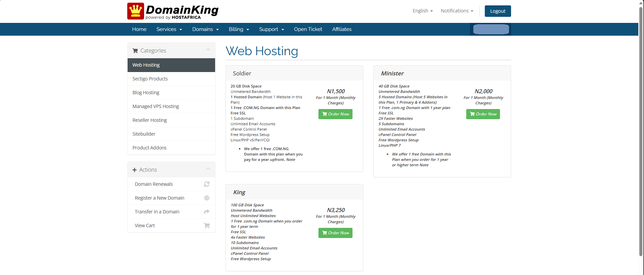Select the Web Hosting category
Image resolution: width=644 pixels, height=275 pixels.
point(171,65)
